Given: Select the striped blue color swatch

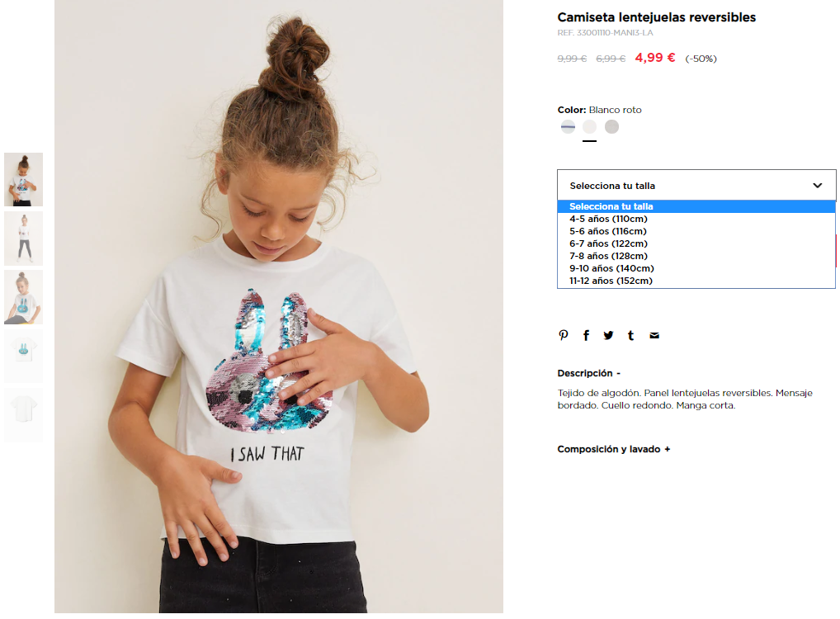Looking at the screenshot, I should [568, 126].
